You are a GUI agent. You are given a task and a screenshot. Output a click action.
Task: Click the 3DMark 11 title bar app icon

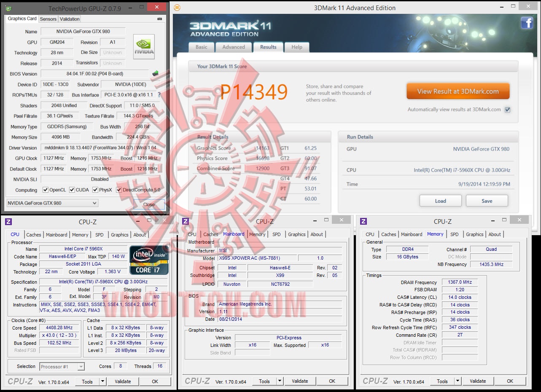tap(177, 8)
